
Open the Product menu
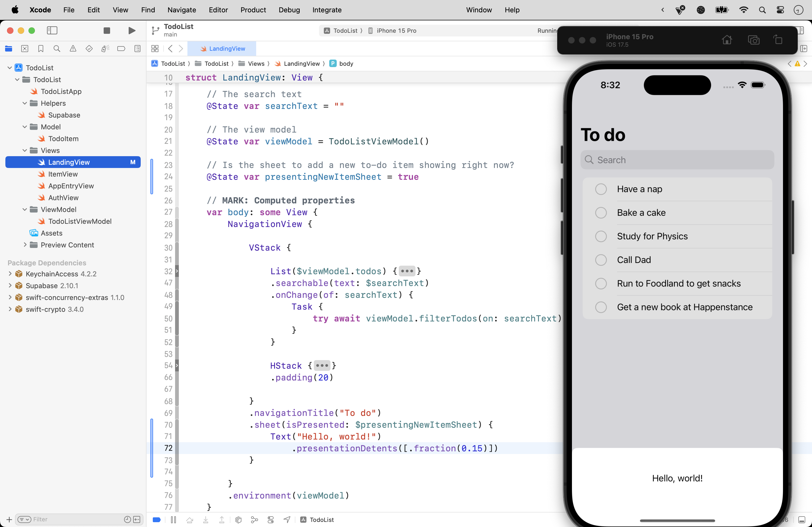tap(253, 10)
